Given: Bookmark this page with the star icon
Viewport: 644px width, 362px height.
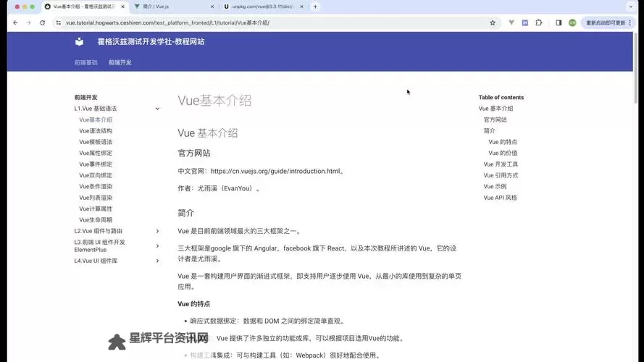Looking at the screenshot, I should 493,23.
